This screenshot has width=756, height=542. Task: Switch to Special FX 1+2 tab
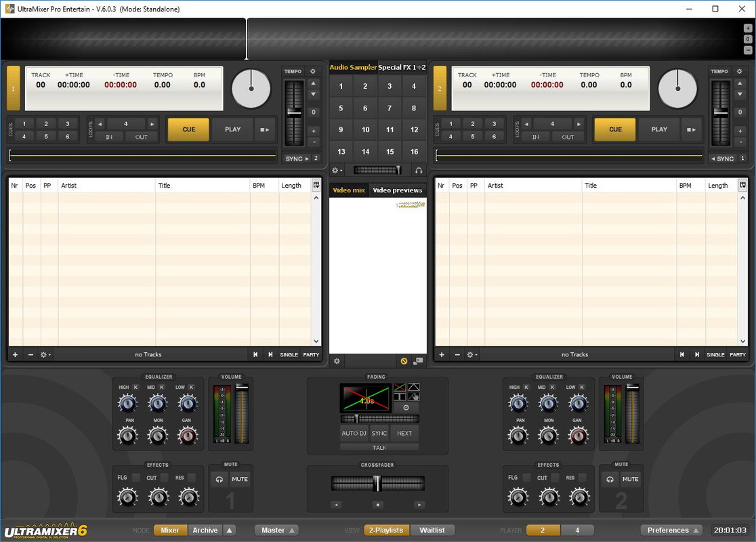click(402, 67)
